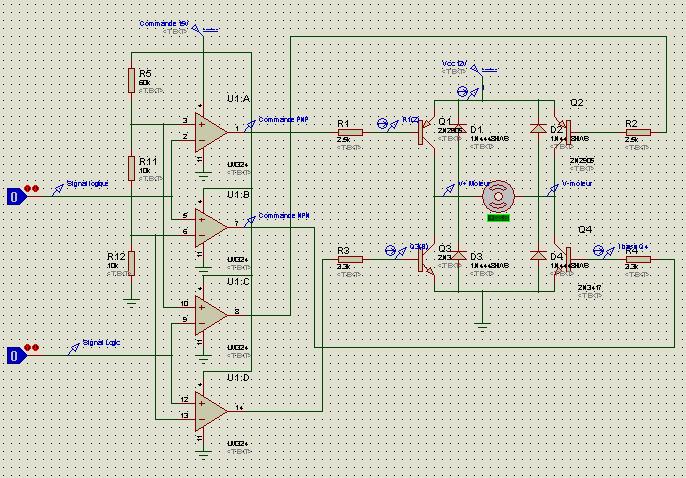The image size is (686, 478).
Task: Click the Commande PNP label text
Action: click(x=284, y=119)
